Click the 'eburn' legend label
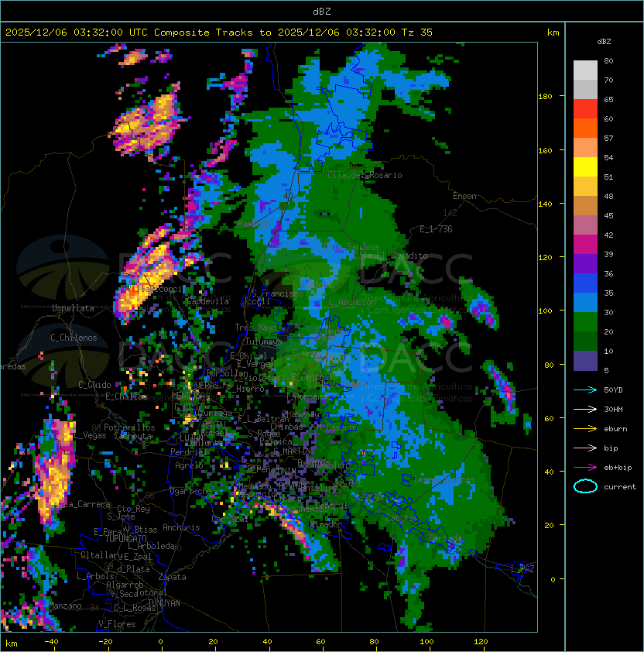This screenshot has width=644, height=652. coord(615,429)
